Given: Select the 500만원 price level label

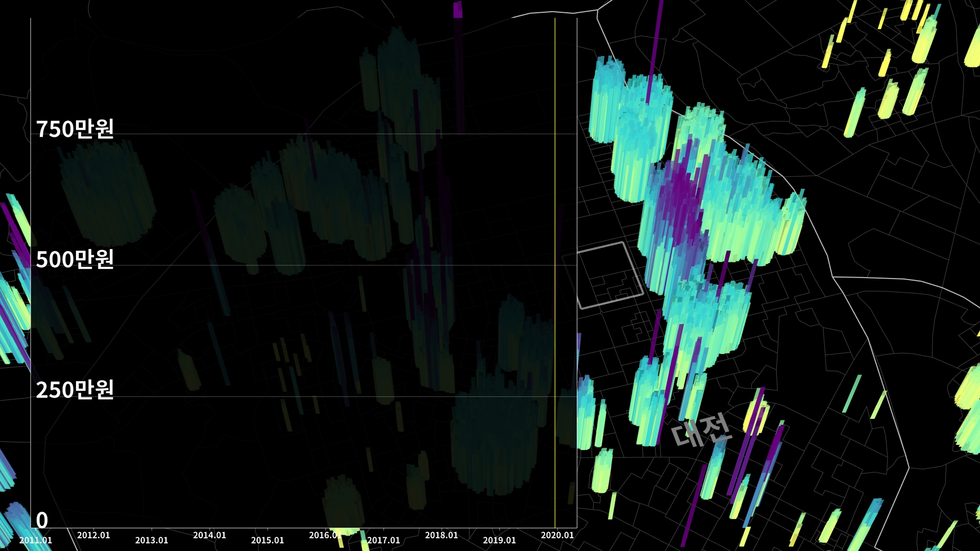Looking at the screenshot, I should tap(75, 259).
